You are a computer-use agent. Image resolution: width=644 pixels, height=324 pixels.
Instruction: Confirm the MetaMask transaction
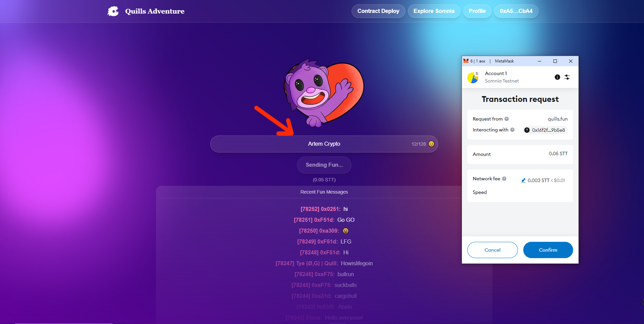point(548,250)
